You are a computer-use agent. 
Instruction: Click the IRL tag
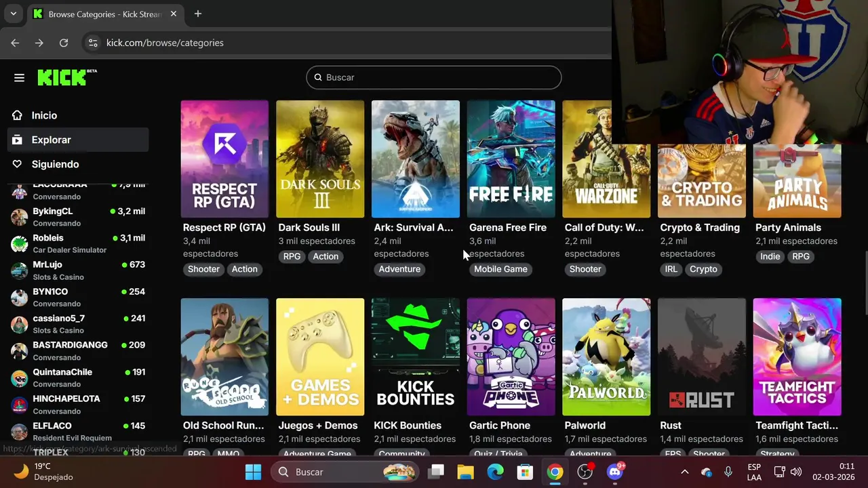coord(671,269)
